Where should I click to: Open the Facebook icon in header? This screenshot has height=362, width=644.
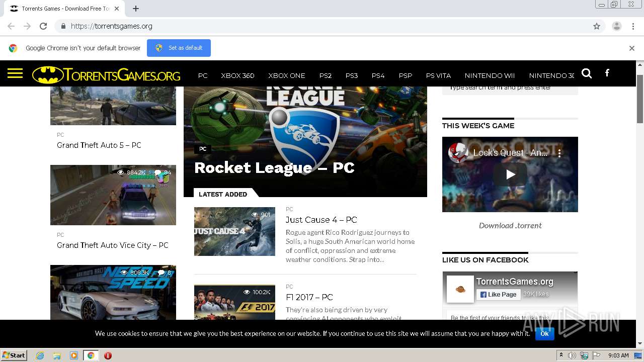[x=607, y=73]
